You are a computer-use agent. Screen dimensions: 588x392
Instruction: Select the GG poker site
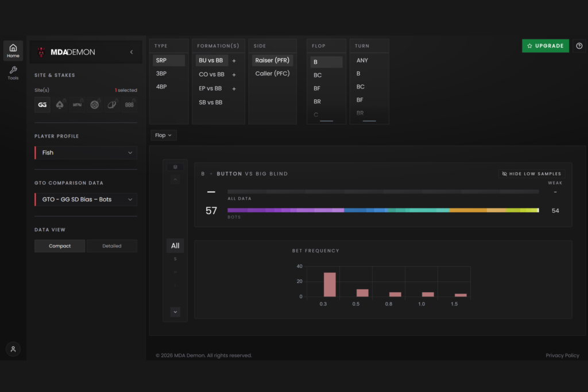42,104
